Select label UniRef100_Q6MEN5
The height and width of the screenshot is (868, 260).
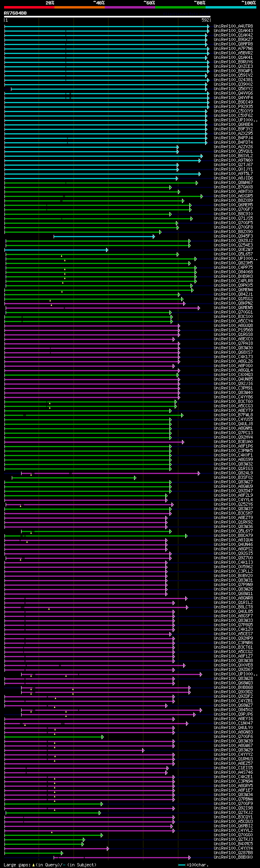(233, 308)
